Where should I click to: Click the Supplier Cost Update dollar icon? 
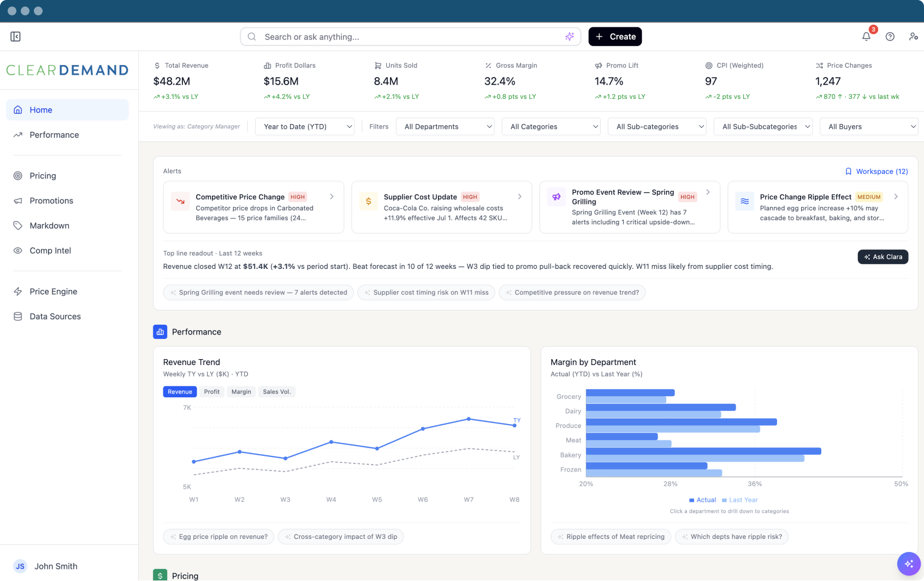coord(369,201)
